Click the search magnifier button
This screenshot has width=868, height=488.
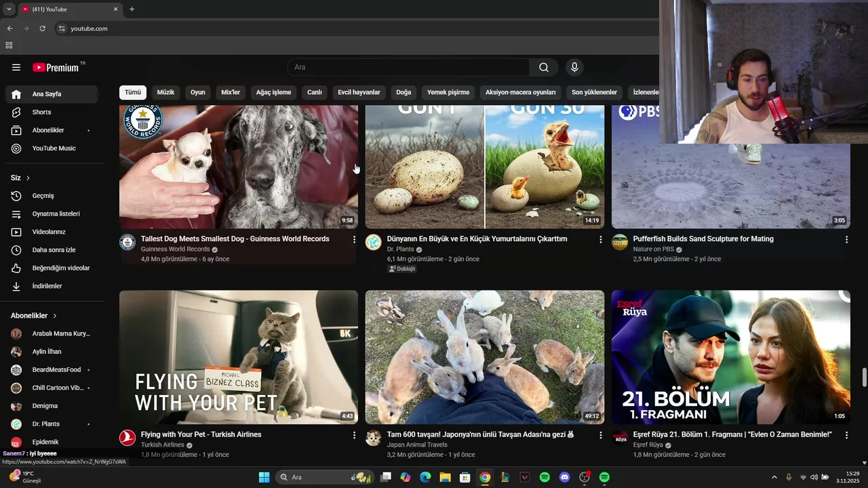tap(544, 67)
